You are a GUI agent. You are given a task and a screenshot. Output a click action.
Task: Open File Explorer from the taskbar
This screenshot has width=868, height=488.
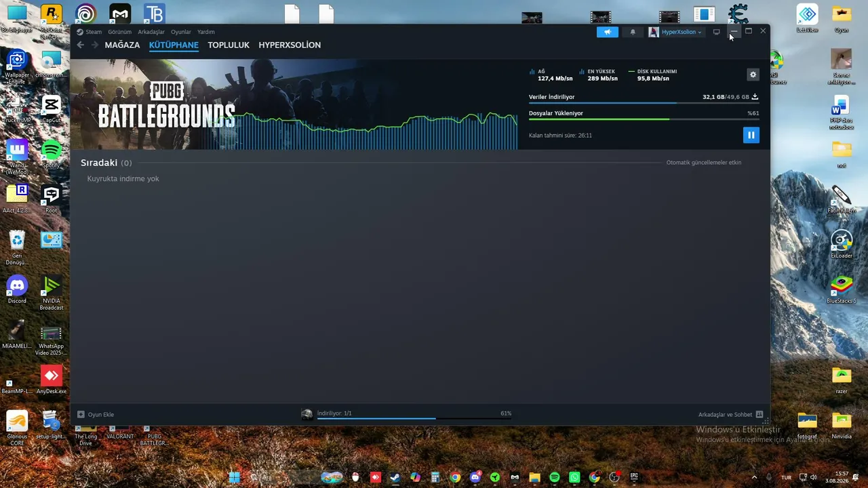pyautogui.click(x=534, y=477)
